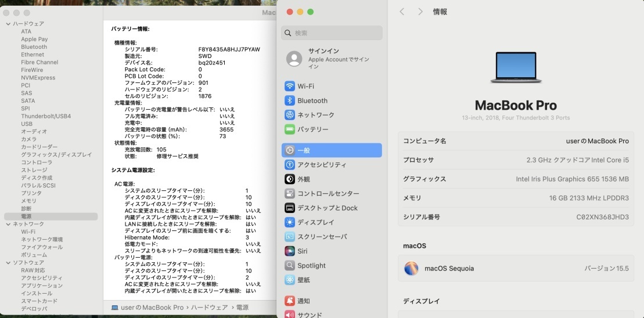Image resolution: width=644 pixels, height=318 pixels.
Task: Click the 16 GB 2133 MHz LPDDR3 text
Action: point(589,198)
